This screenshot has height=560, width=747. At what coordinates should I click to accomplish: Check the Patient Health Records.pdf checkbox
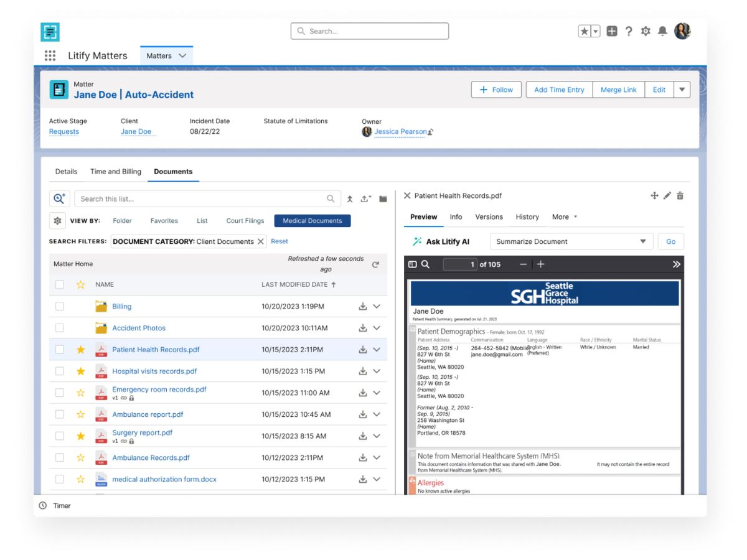click(x=59, y=350)
